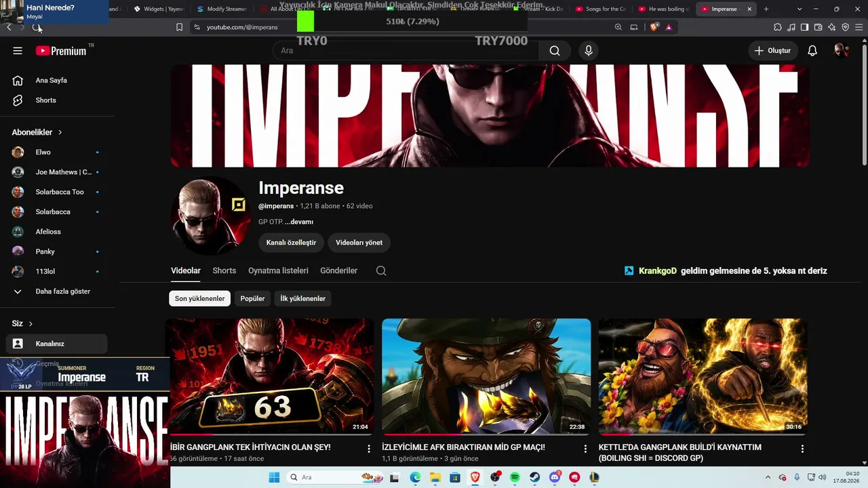Open League of Legends taskbar icon
This screenshot has width=868, height=488.
coord(594,477)
